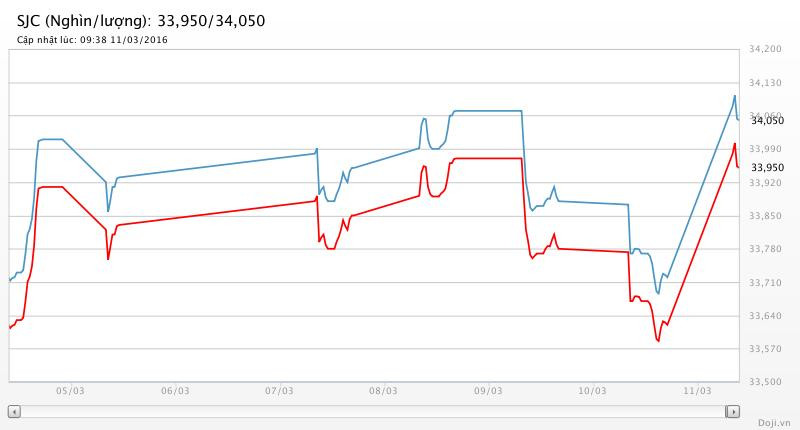This screenshot has height=430, width=800.
Task: Click the left scroll arrow below the chart
Action: [14, 411]
